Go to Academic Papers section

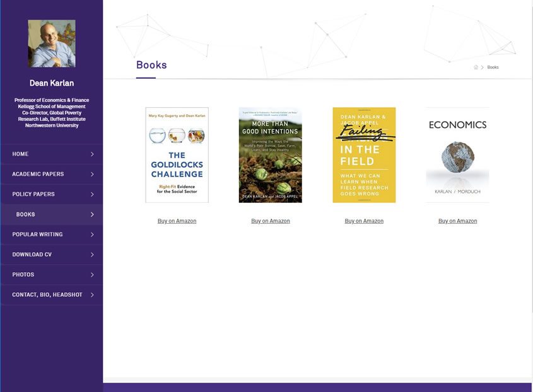38,174
